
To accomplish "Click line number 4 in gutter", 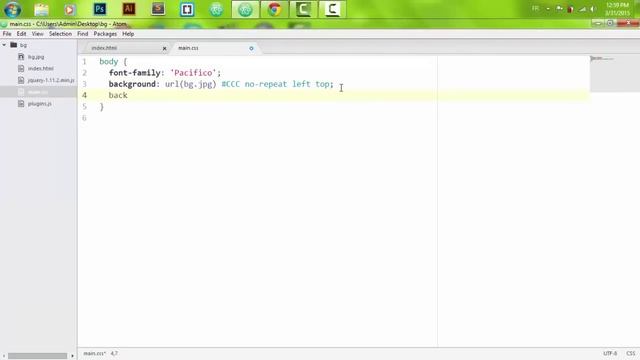I will [x=84, y=95].
